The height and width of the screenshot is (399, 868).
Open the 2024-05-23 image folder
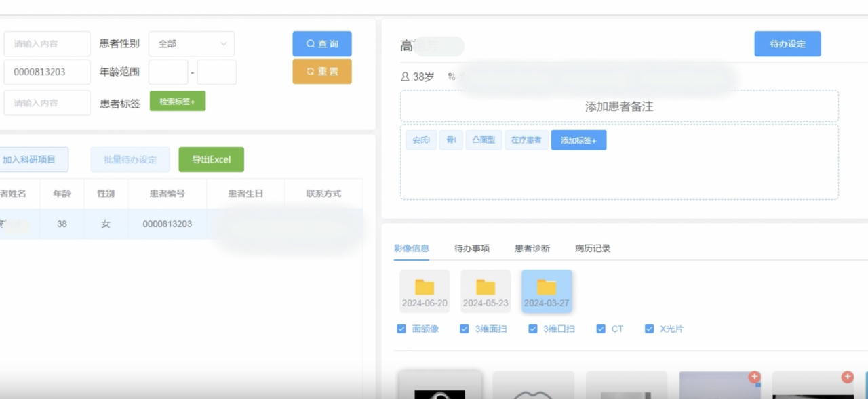coord(486,289)
